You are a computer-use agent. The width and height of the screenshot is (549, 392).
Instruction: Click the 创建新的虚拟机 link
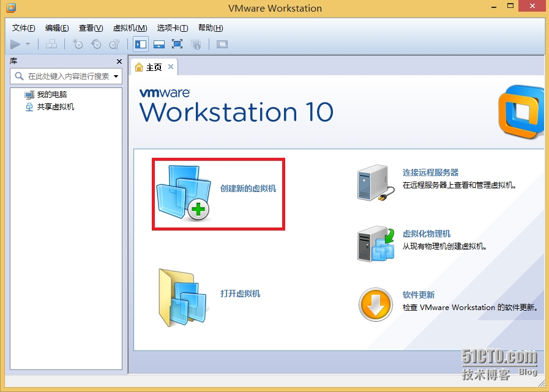[248, 188]
